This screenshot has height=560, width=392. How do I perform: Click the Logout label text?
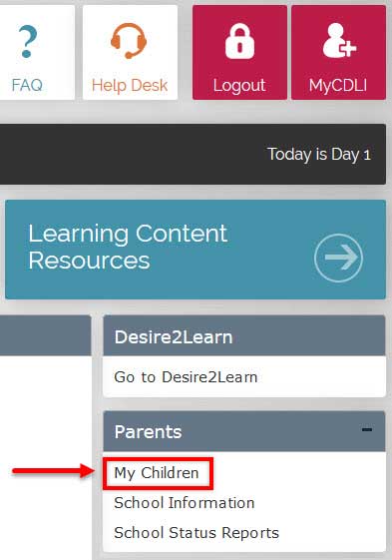239,86
